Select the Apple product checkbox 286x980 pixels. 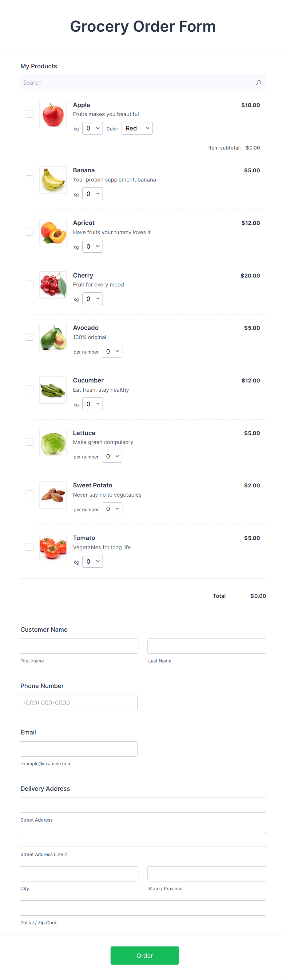(x=29, y=113)
